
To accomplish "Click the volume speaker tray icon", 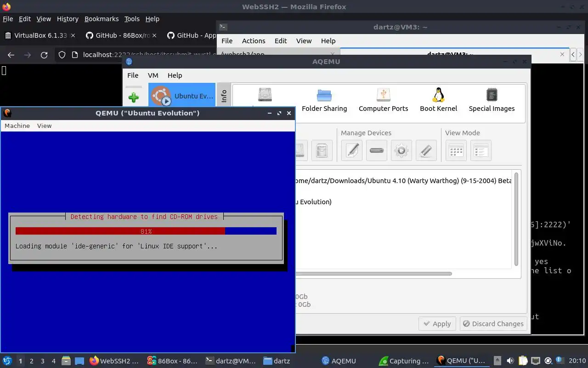I will (x=510, y=361).
